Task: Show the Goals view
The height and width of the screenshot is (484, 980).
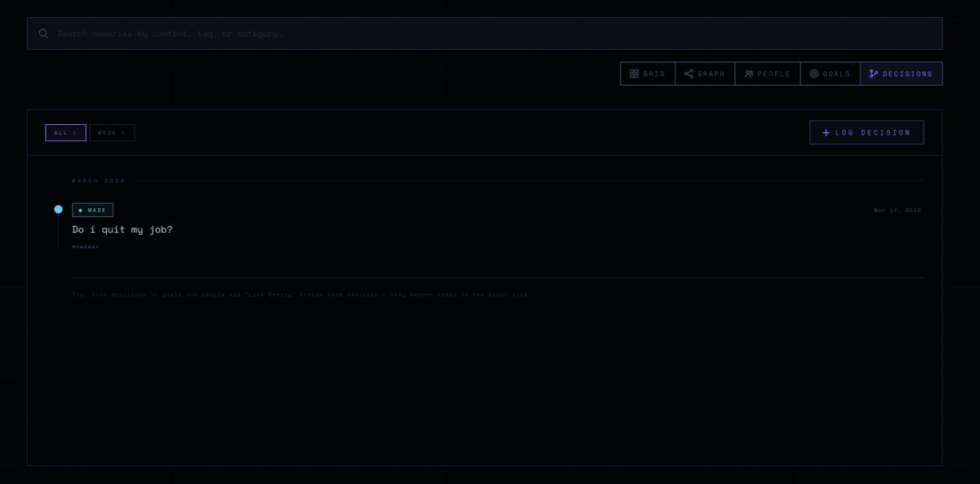Action: (830, 73)
